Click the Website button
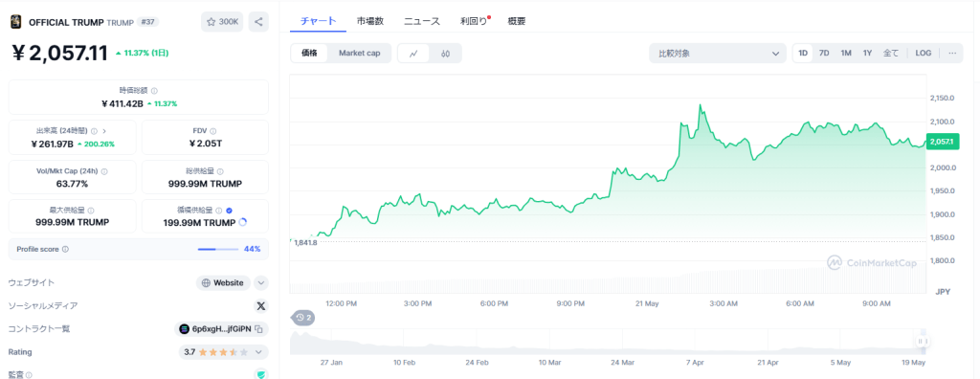This screenshot has height=379, width=980. (x=223, y=282)
